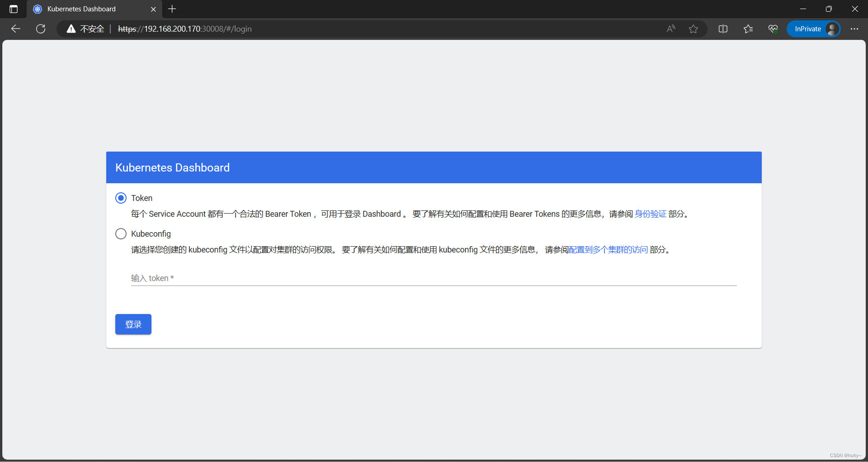Open split screen icon
This screenshot has width=868, height=462.
pos(723,29)
